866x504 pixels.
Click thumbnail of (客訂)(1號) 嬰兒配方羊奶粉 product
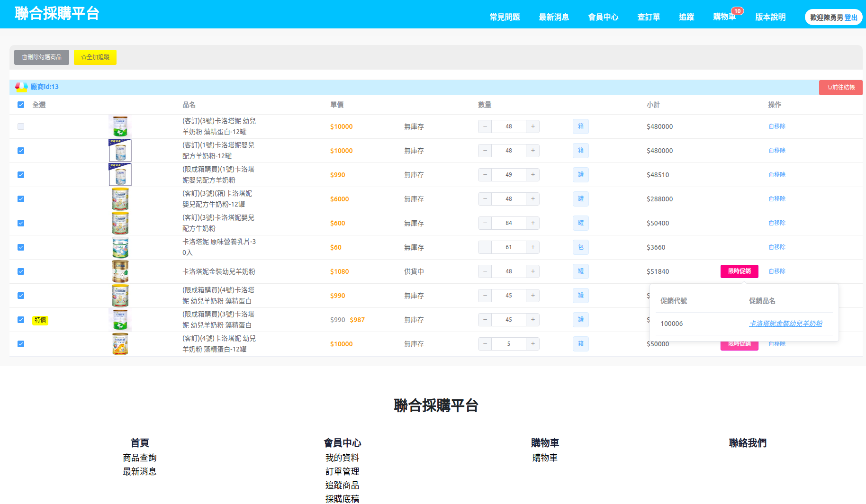click(120, 151)
